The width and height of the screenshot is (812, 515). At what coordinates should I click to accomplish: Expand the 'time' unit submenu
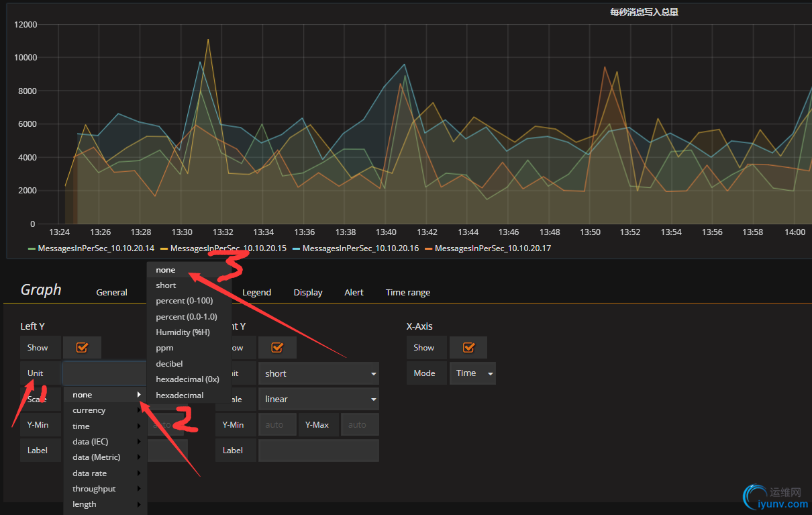click(105, 426)
